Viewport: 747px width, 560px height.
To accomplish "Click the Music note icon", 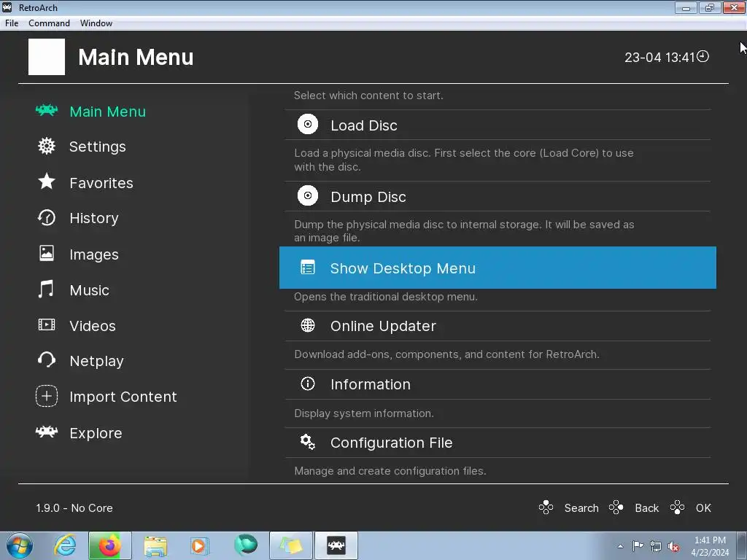I will point(46,289).
